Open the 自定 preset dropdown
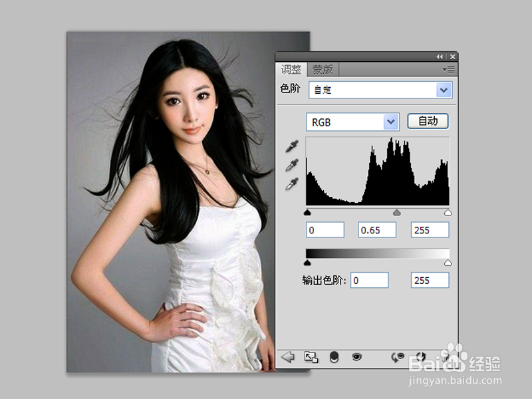The height and width of the screenshot is (399, 532). 380,90
